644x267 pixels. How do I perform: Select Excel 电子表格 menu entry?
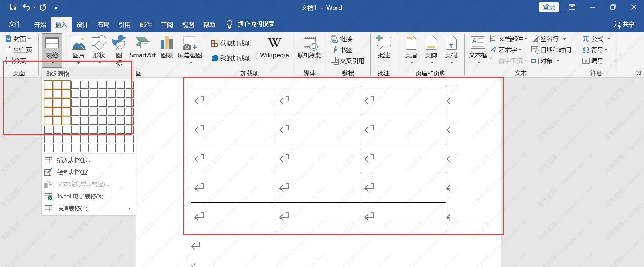(80, 196)
